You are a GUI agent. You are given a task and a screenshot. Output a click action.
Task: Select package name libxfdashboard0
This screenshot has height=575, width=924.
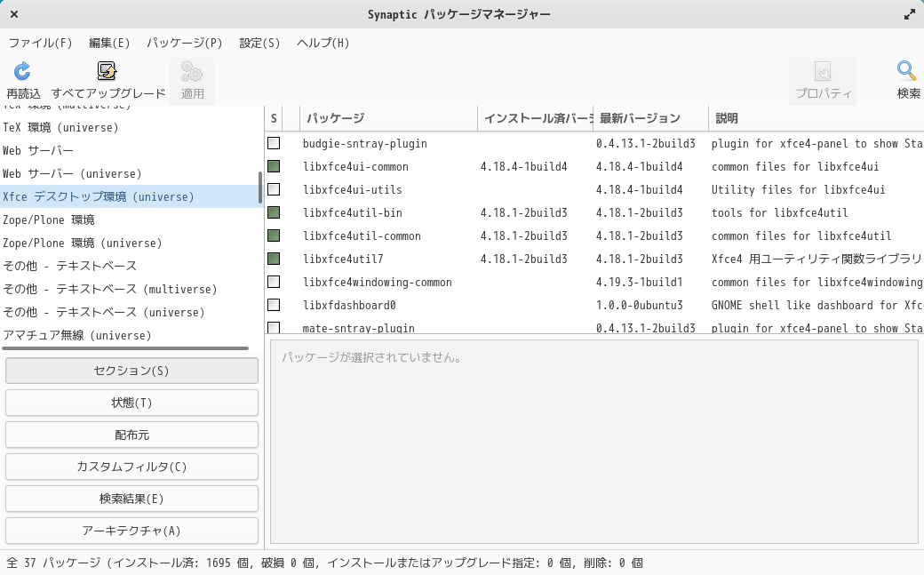click(349, 305)
